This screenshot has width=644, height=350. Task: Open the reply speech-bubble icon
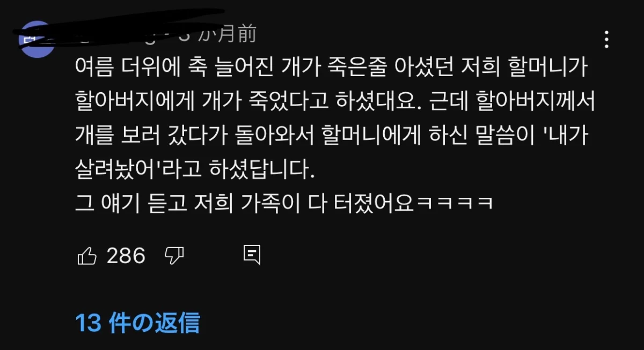tap(252, 255)
